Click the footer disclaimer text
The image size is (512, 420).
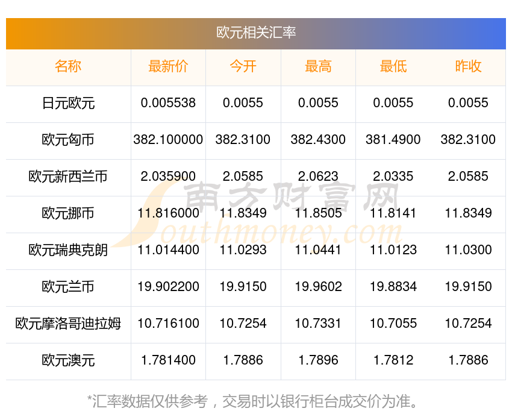[256, 398]
